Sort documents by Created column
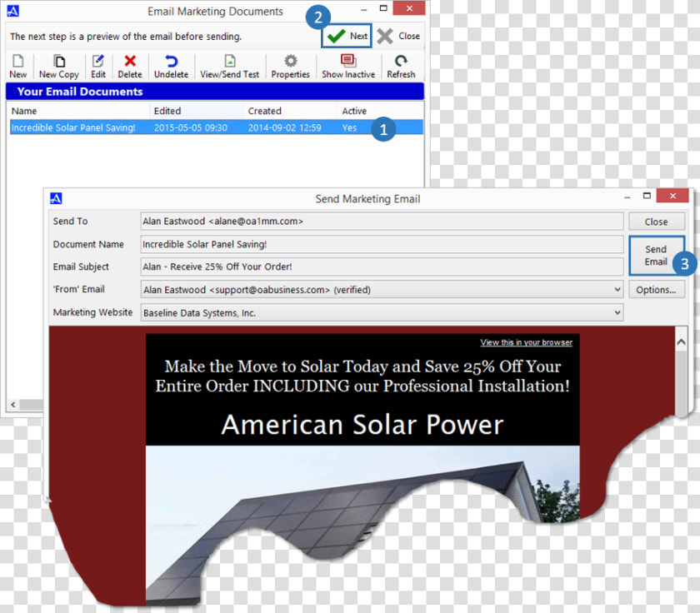 290,111
